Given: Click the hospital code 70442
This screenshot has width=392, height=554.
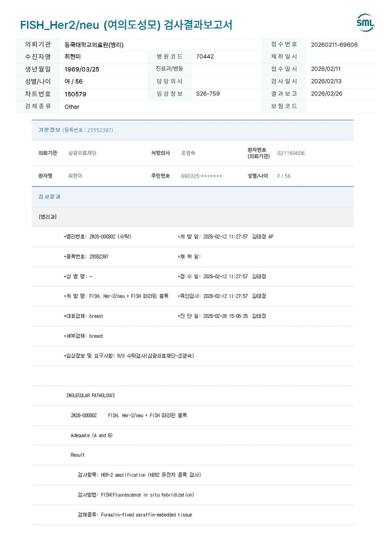Looking at the screenshot, I should (205, 57).
